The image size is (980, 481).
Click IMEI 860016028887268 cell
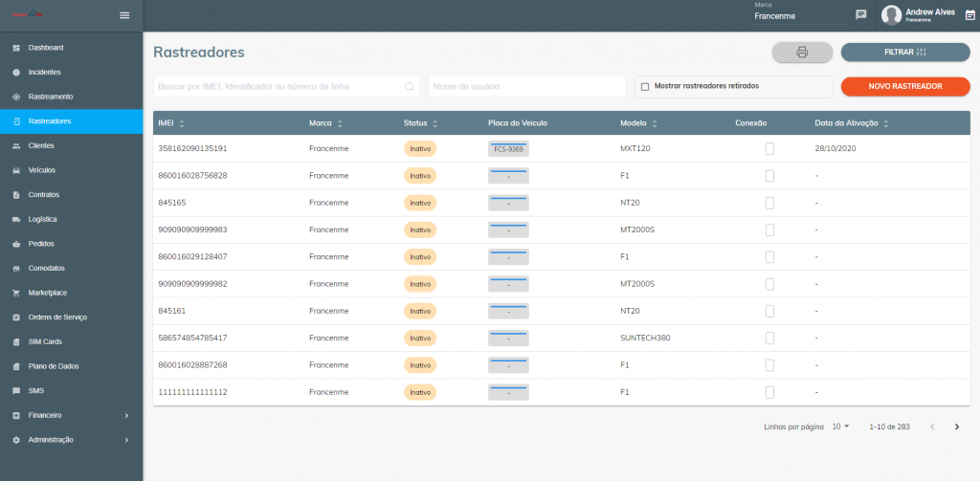(192, 364)
